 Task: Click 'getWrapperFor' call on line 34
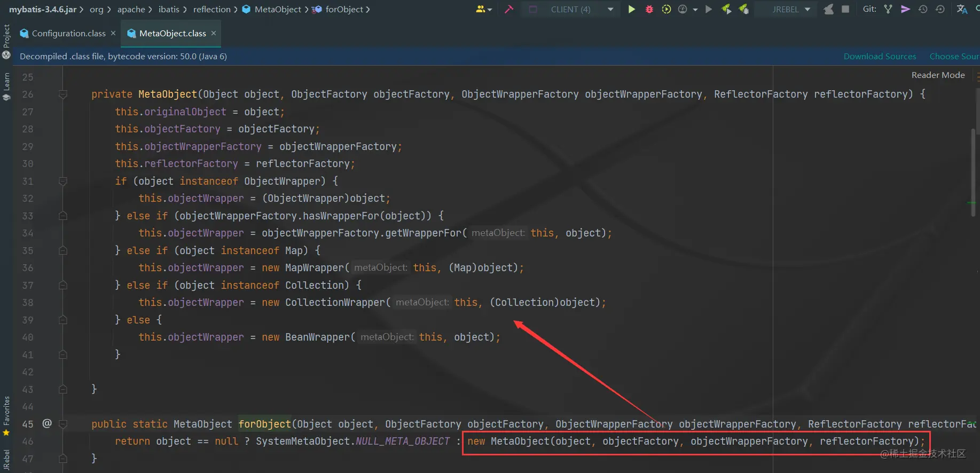424,233
